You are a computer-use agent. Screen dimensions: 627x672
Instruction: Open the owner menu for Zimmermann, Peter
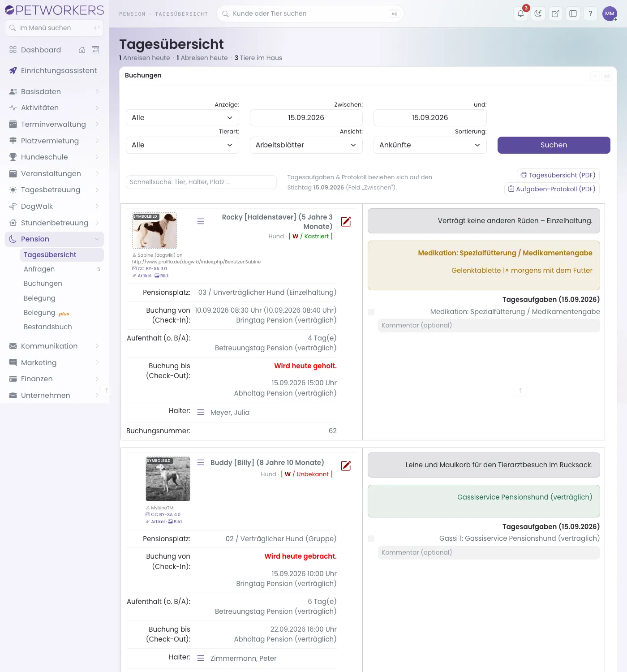coord(201,658)
